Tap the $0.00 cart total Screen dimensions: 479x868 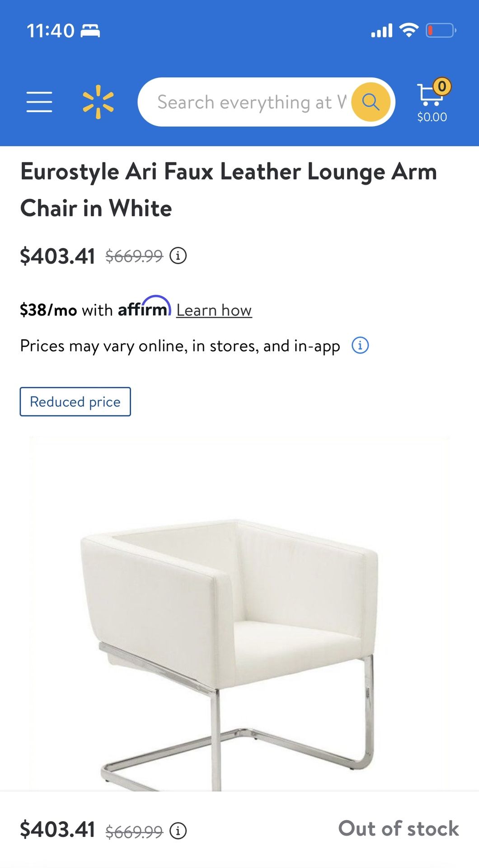432,117
